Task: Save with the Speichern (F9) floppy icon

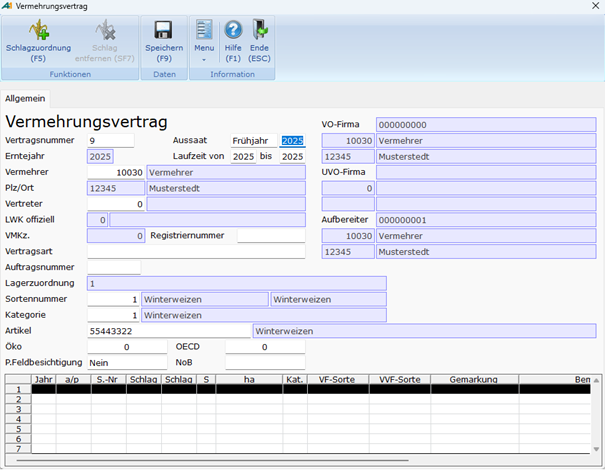Action: coord(164,30)
